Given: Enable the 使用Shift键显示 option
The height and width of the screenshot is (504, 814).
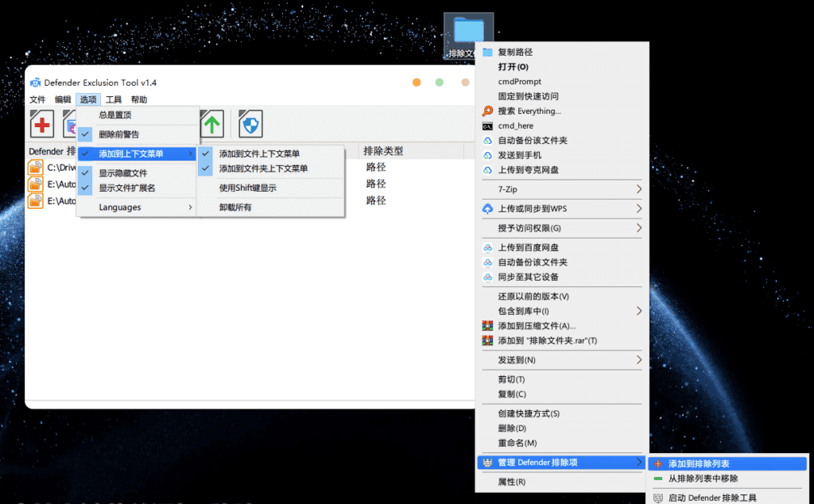Looking at the screenshot, I should click(x=270, y=188).
